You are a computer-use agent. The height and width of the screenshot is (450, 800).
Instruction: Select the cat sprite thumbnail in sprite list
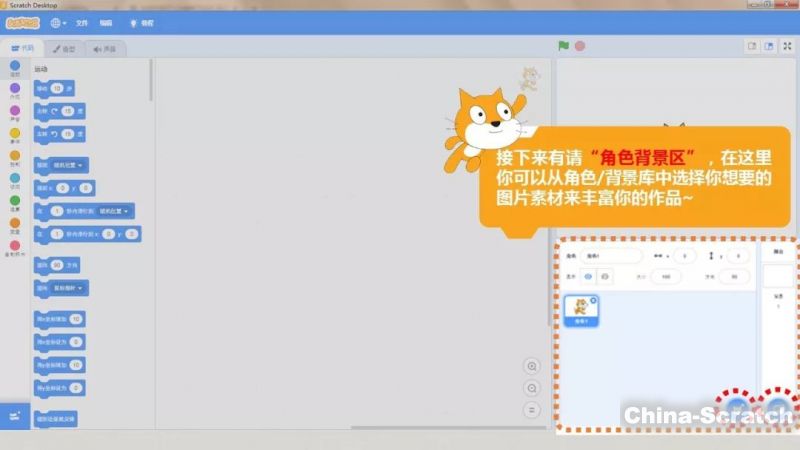pos(581,312)
